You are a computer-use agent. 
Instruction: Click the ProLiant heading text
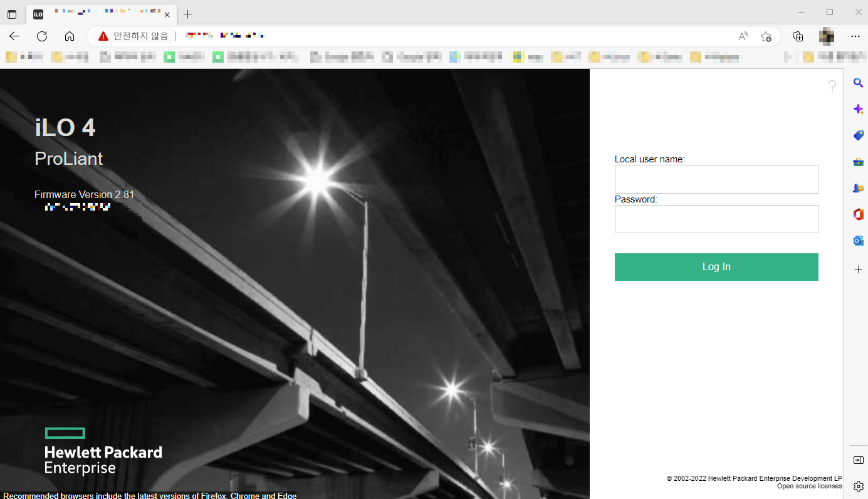69,159
